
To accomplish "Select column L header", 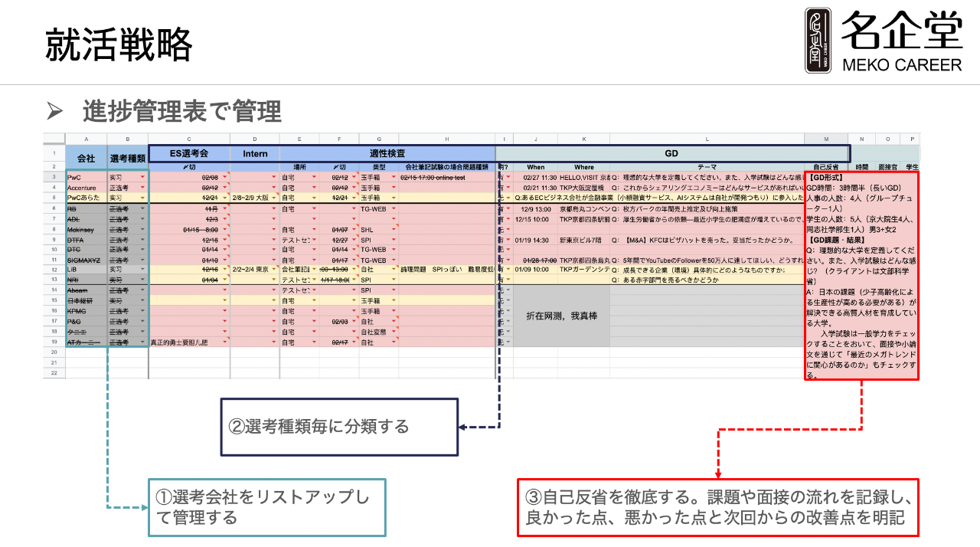I will pyautogui.click(x=707, y=139).
